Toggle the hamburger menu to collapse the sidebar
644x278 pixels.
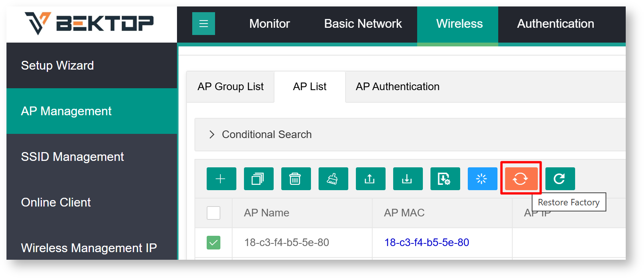pyautogui.click(x=204, y=24)
